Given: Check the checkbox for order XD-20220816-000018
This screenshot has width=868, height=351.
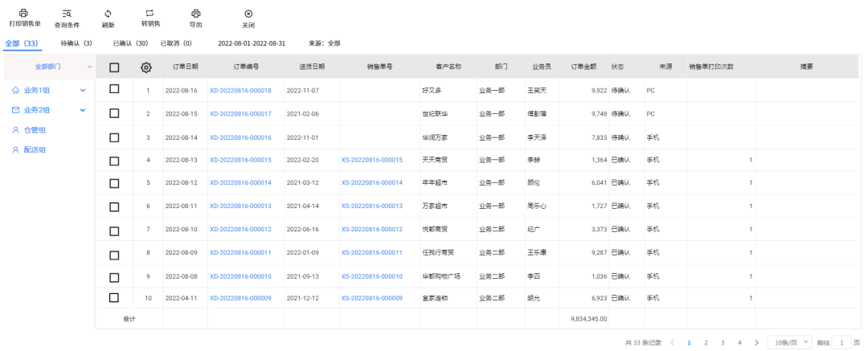Looking at the screenshot, I should click(x=114, y=90).
